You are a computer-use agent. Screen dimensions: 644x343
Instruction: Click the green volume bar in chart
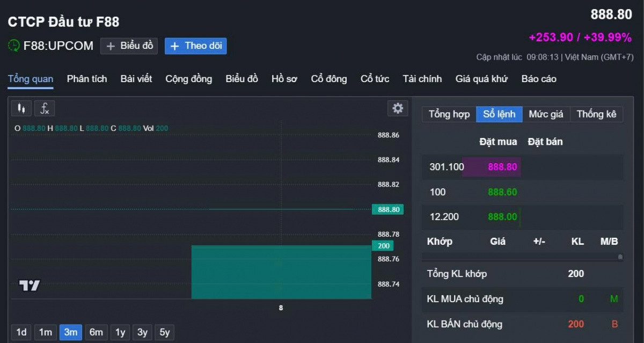click(281, 272)
